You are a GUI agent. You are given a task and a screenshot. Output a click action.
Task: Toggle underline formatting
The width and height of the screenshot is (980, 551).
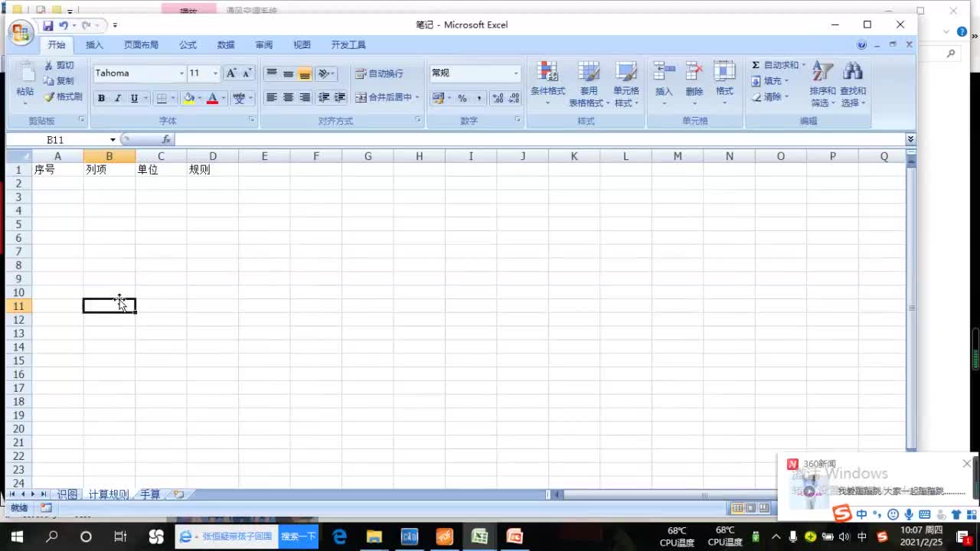pos(134,98)
